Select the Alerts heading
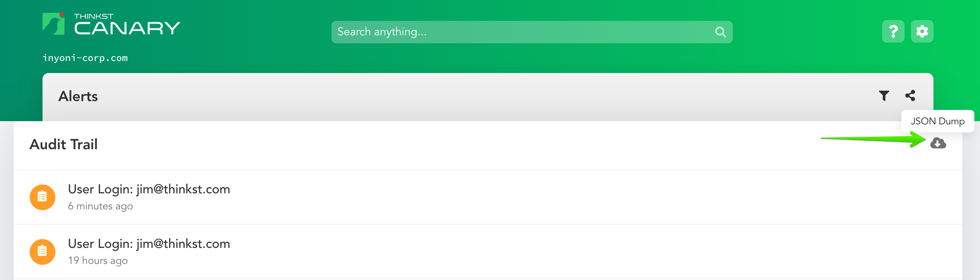This screenshot has height=280, width=980. click(78, 96)
